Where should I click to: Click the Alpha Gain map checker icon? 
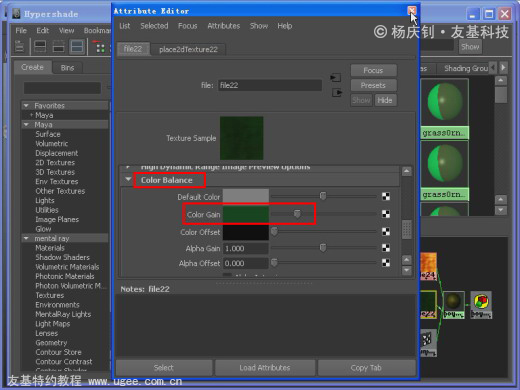pyautogui.click(x=386, y=248)
